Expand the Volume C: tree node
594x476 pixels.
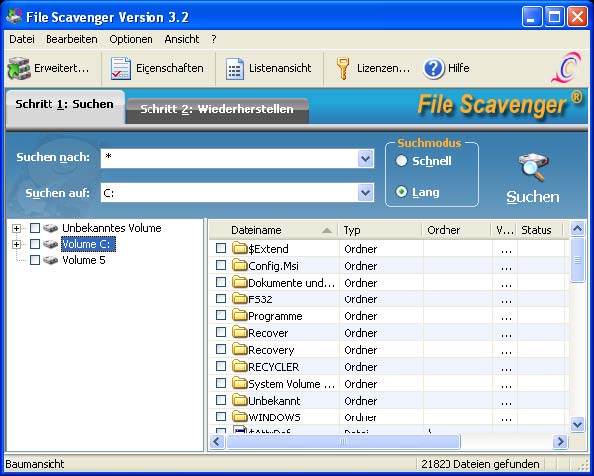pyautogui.click(x=16, y=244)
